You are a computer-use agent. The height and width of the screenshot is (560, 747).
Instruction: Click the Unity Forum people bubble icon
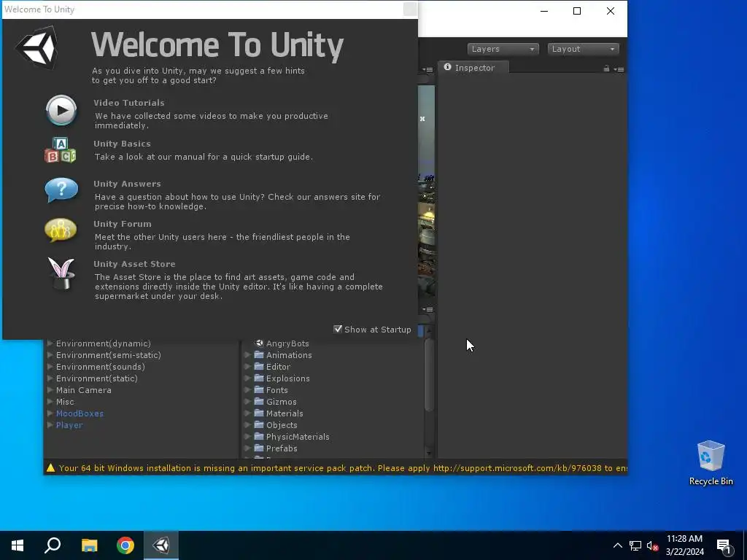point(61,230)
